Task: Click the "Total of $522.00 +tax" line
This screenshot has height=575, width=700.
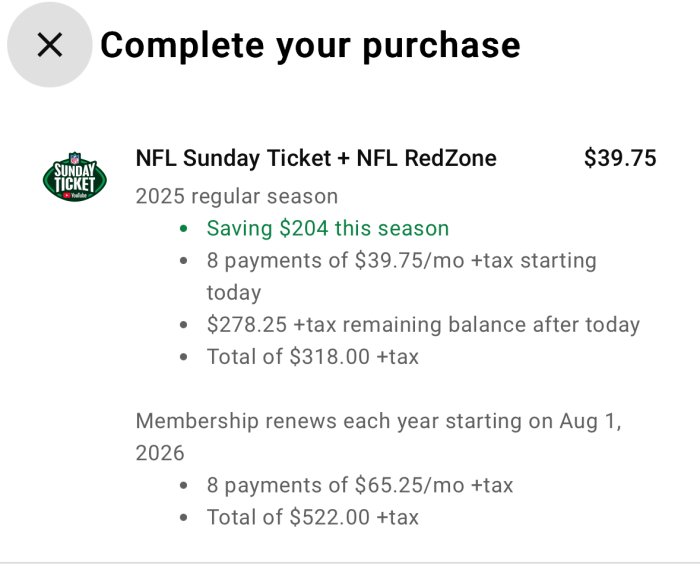Action: (x=313, y=517)
